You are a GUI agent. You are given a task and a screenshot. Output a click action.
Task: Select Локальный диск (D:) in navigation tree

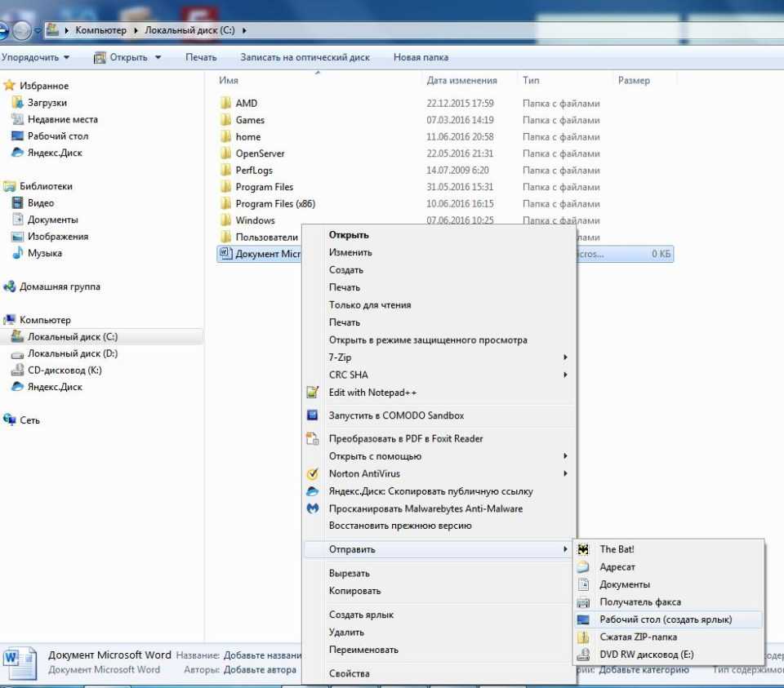coord(72,353)
